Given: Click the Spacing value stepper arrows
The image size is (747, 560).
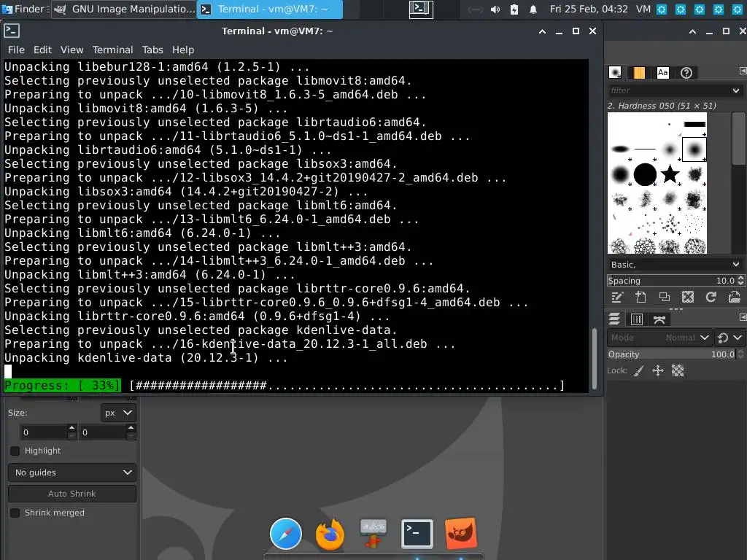Looking at the screenshot, I should point(740,281).
